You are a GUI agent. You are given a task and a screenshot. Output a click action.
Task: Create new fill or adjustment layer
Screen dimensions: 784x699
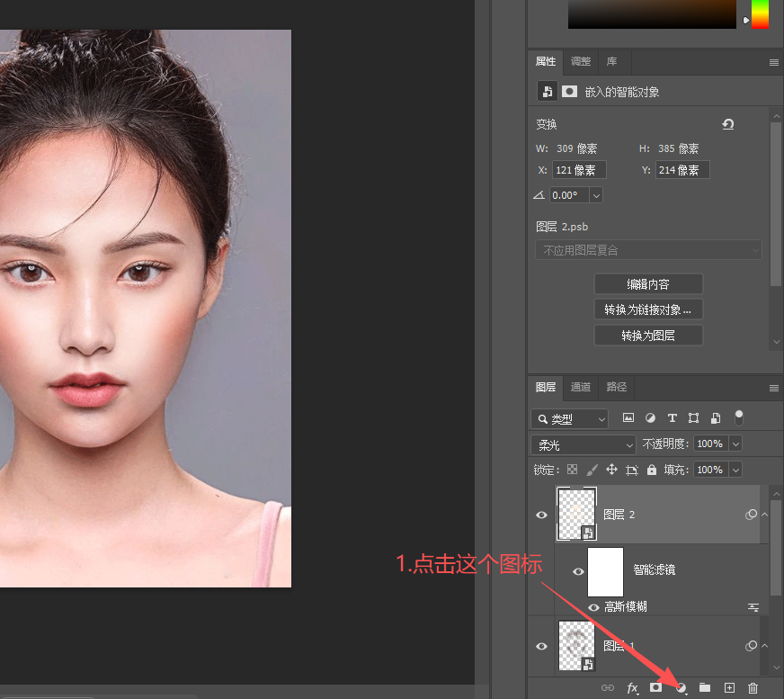coord(681,688)
